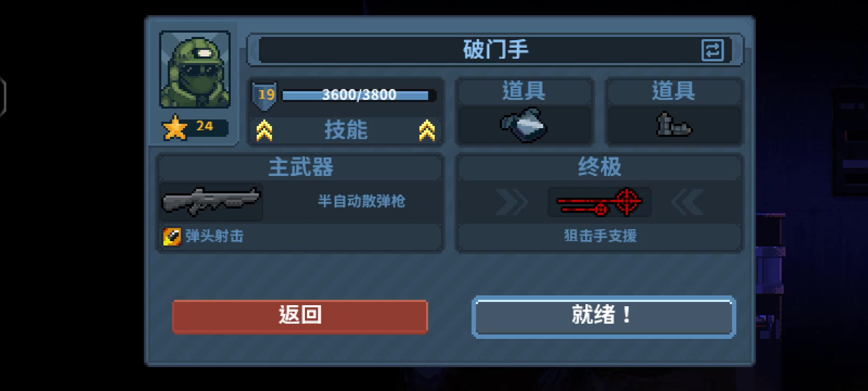Click the 狙击手支援 ultimate name label
868x391 pixels.
[600, 236]
